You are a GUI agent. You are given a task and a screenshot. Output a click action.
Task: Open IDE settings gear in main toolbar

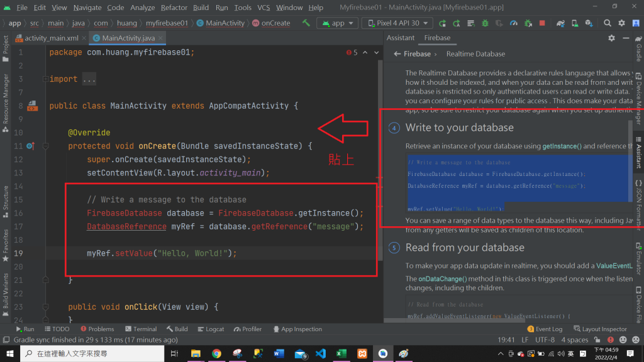[621, 23]
